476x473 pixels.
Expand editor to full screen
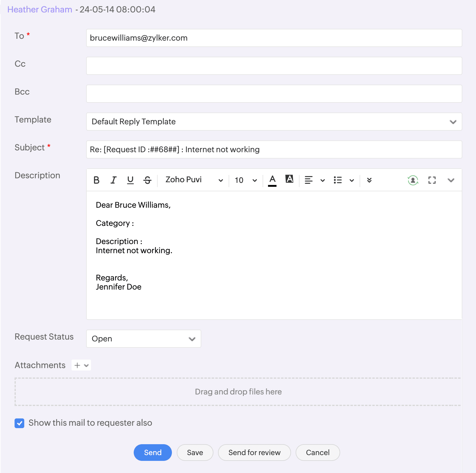pos(432,180)
